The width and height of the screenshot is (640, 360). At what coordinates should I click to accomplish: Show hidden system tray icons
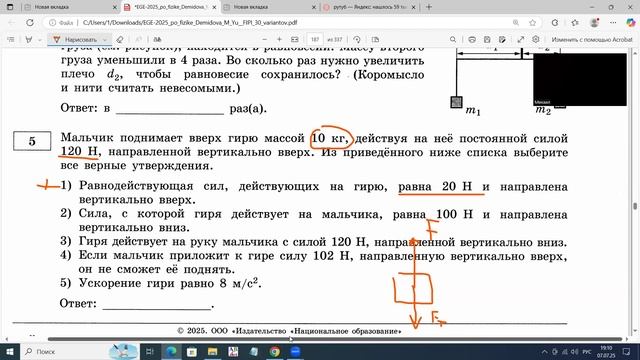pyautogui.click(x=544, y=351)
